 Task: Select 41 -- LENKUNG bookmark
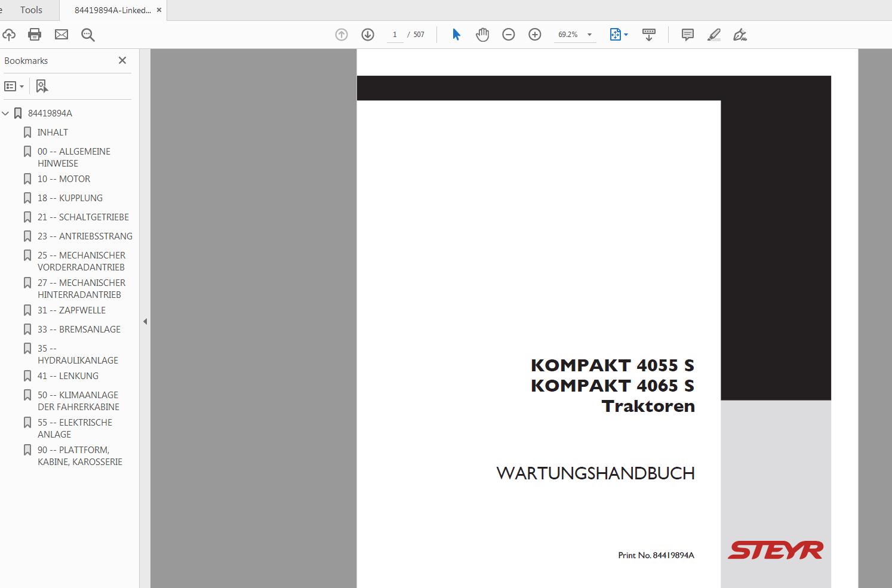pos(68,376)
